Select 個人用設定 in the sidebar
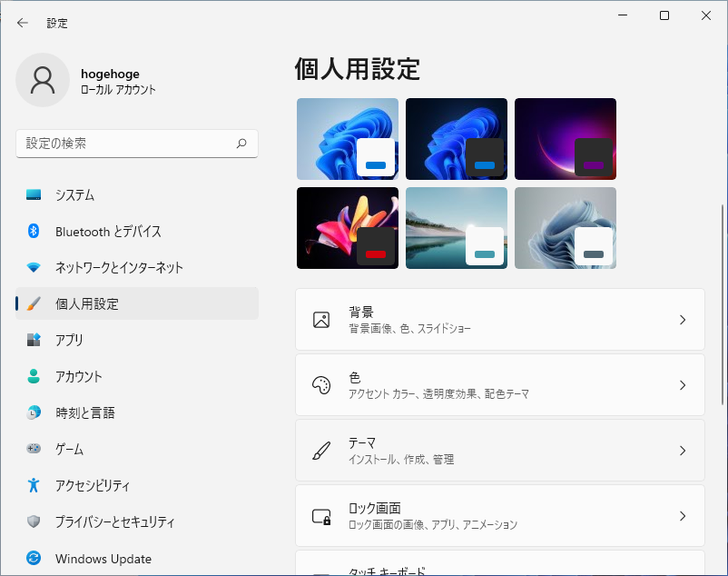 (137, 303)
